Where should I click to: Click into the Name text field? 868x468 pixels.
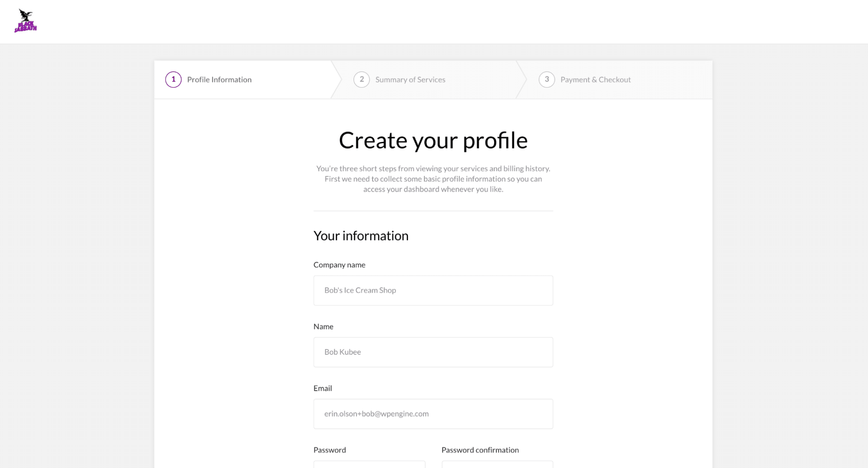click(x=433, y=352)
